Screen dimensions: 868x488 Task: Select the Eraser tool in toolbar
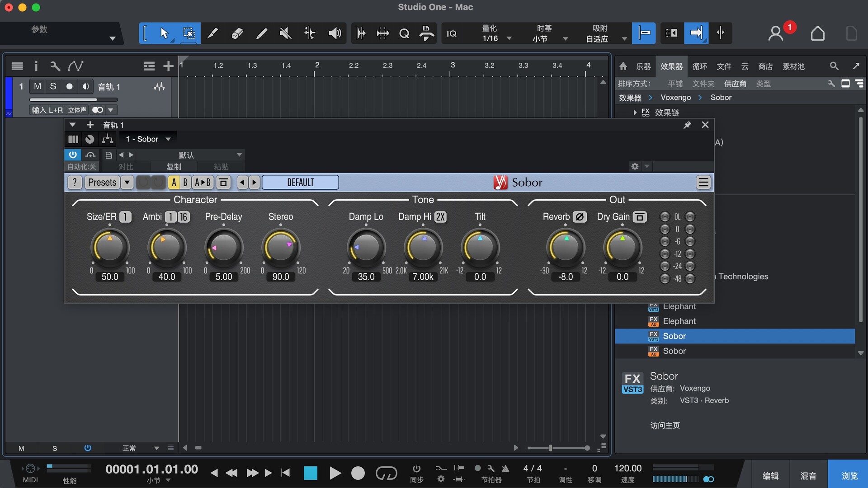(237, 33)
